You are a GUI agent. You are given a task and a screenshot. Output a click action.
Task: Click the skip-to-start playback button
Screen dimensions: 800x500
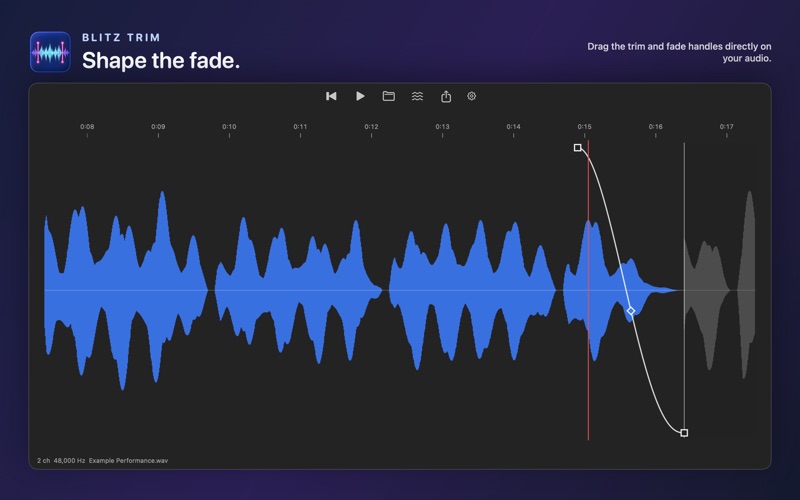[x=331, y=96]
